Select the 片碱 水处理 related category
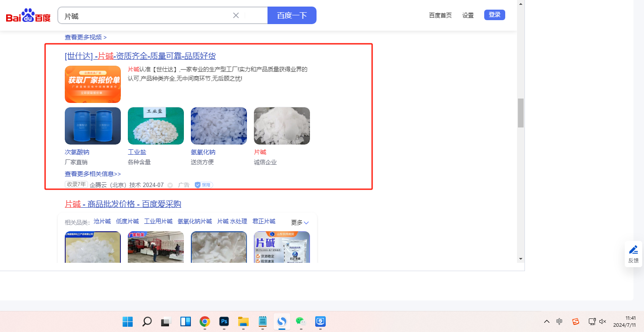This screenshot has height=332, width=644. point(232,222)
